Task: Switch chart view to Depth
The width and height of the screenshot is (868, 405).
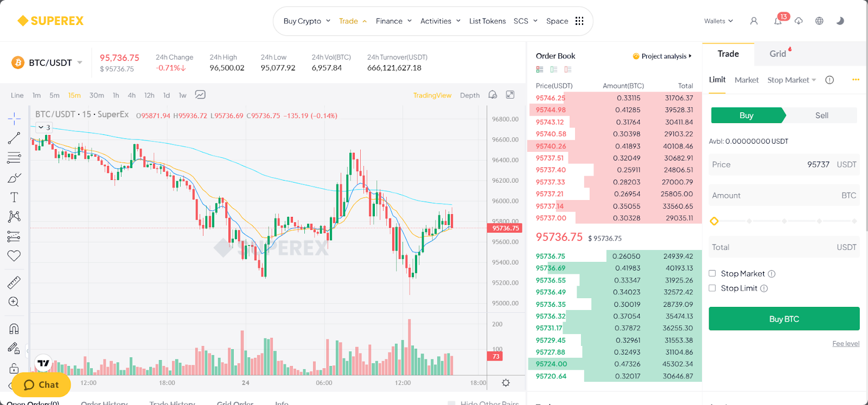Action: [x=470, y=95]
